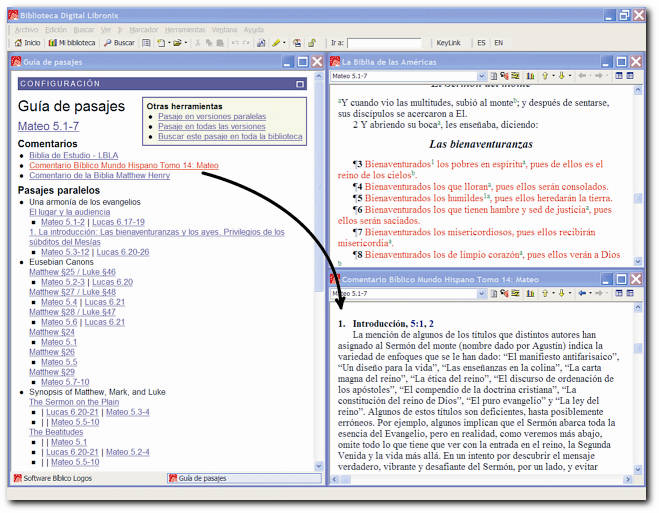The height and width of the screenshot is (513, 659).
Task: Click up arrow in Biblia de las Américas toolbar
Action: click(546, 76)
